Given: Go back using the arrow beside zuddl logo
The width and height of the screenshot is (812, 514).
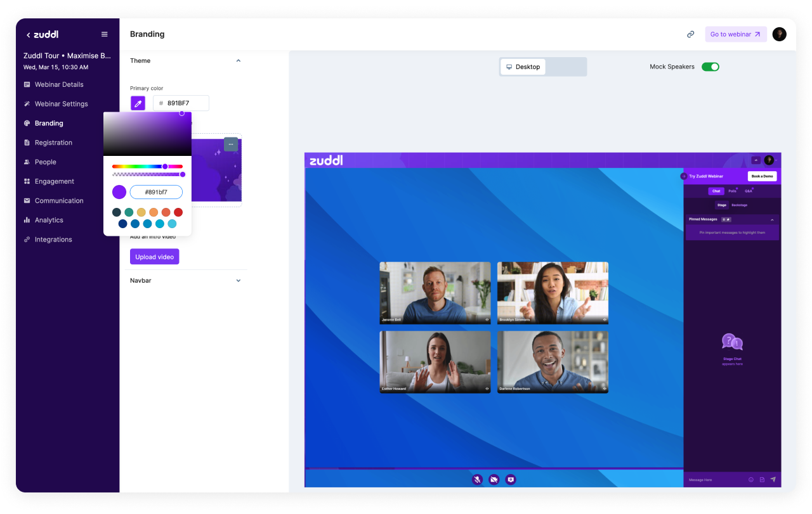Looking at the screenshot, I should [x=28, y=35].
